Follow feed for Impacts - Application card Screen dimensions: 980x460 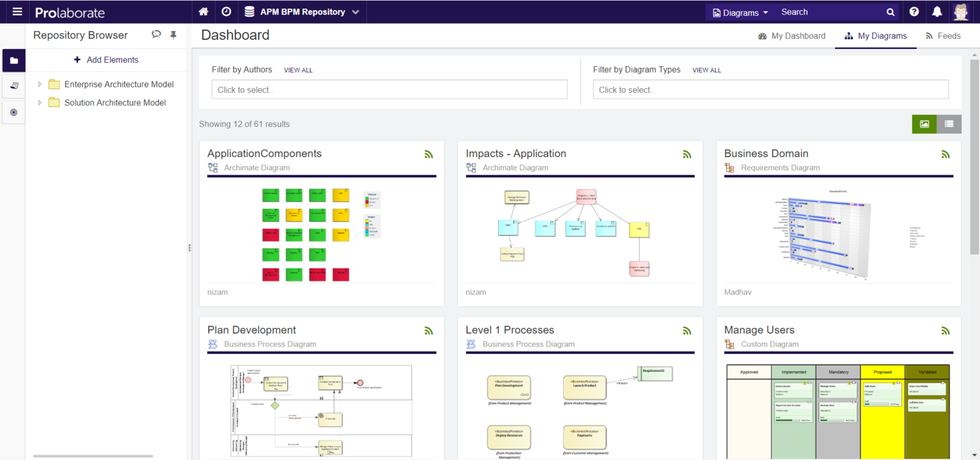(x=687, y=154)
